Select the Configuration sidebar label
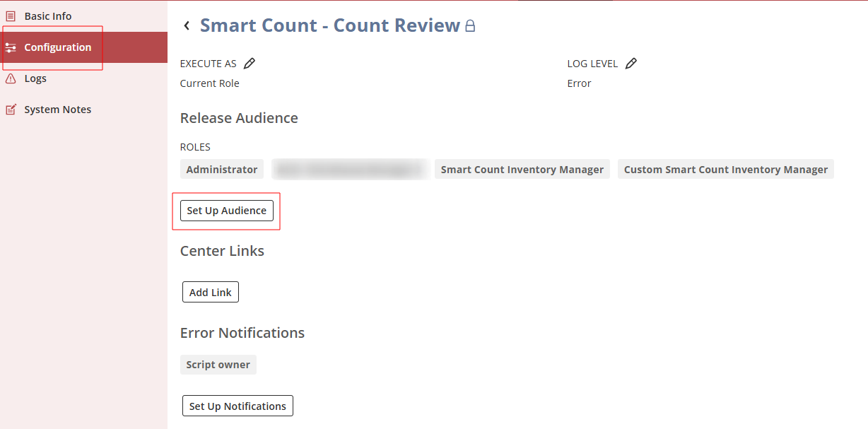868x429 pixels. pyautogui.click(x=58, y=47)
